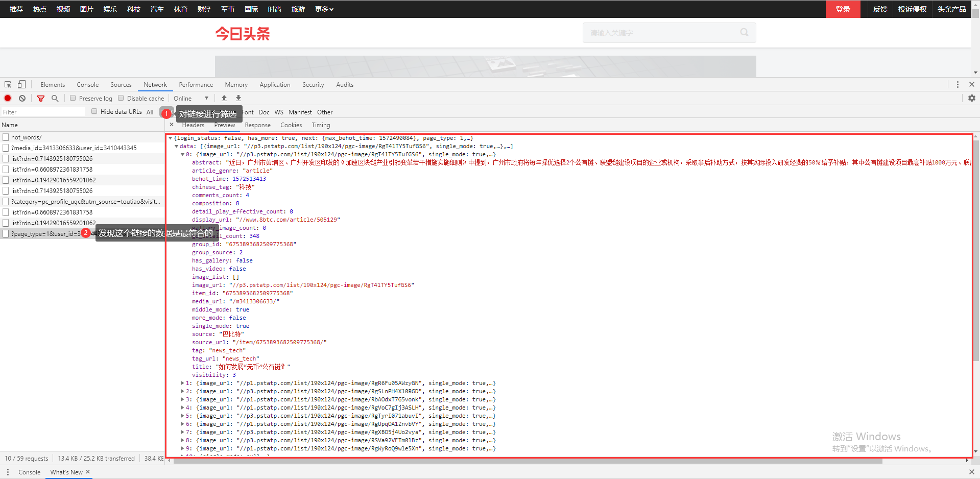Close the request preview pane X
This screenshot has width=980, height=479.
click(x=172, y=125)
